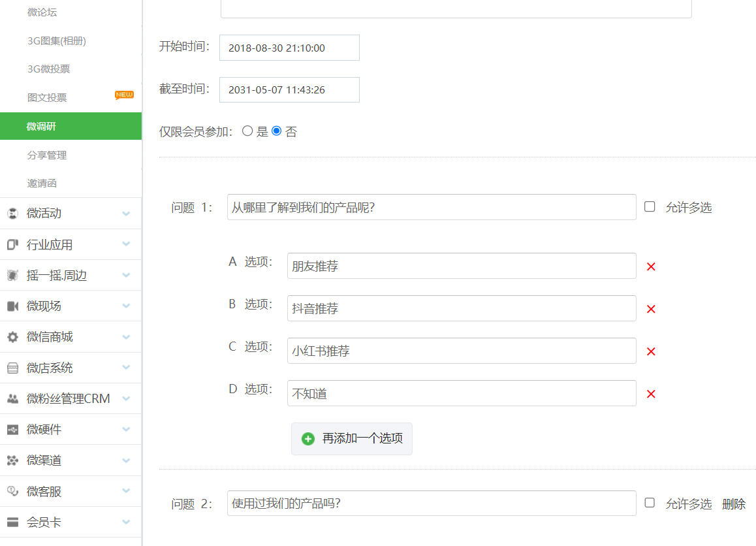The height and width of the screenshot is (546, 756).
Task: Expand the 摇一摇.周边 chevron
Action: (x=126, y=276)
